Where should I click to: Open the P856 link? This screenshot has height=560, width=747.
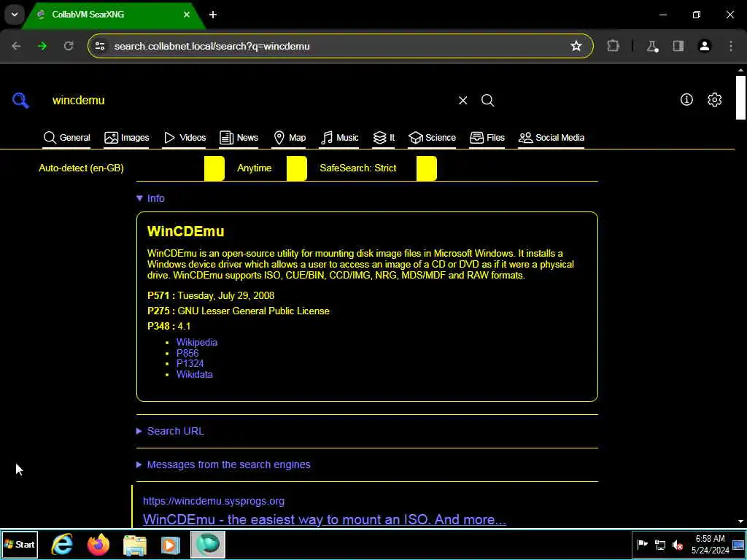[x=187, y=353]
